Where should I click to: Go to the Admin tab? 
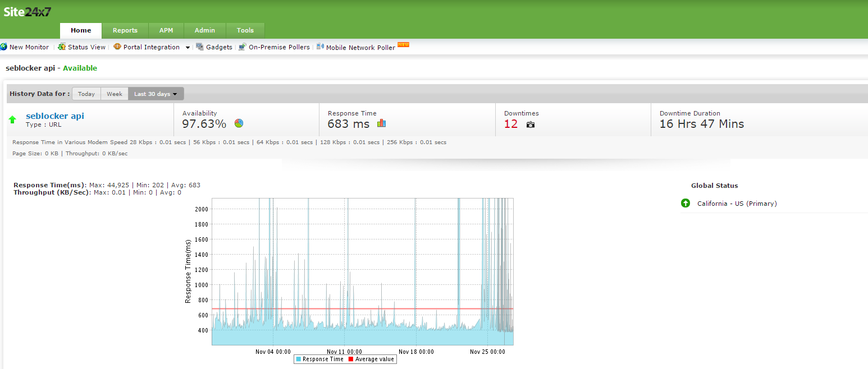pyautogui.click(x=205, y=30)
